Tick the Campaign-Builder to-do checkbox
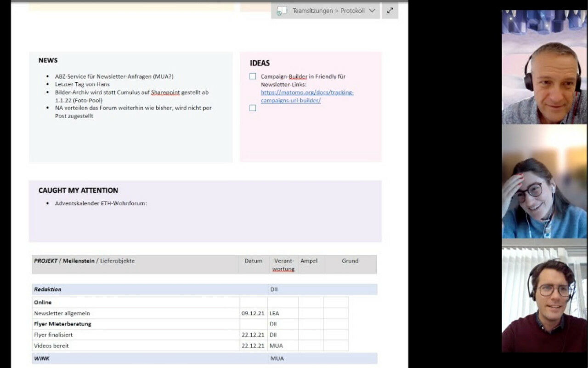The height and width of the screenshot is (368, 588). [253, 76]
